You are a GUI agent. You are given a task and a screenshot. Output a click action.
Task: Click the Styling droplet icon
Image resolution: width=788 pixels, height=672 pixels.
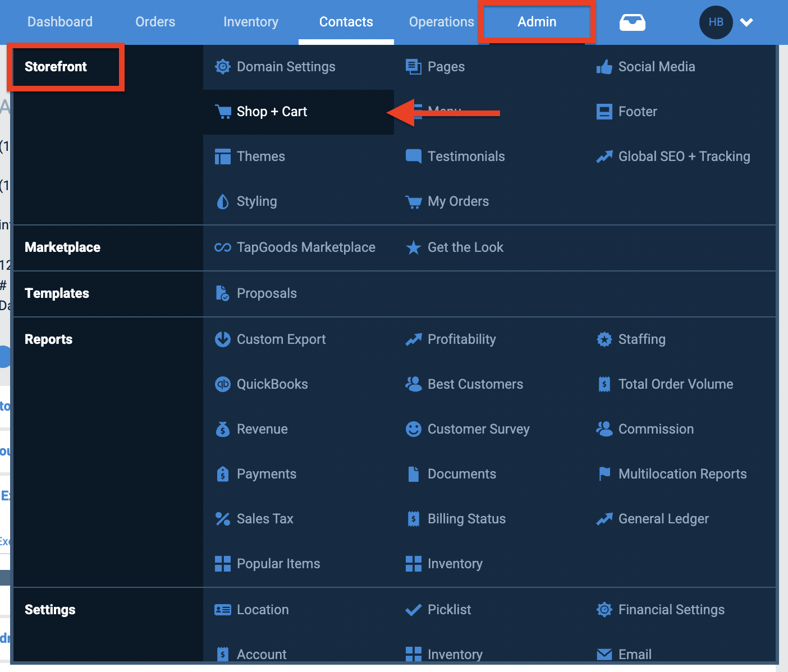(x=223, y=201)
